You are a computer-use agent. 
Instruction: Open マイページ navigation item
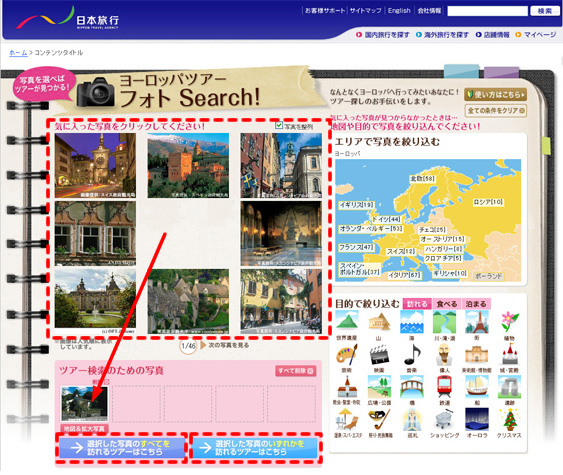coord(536,35)
